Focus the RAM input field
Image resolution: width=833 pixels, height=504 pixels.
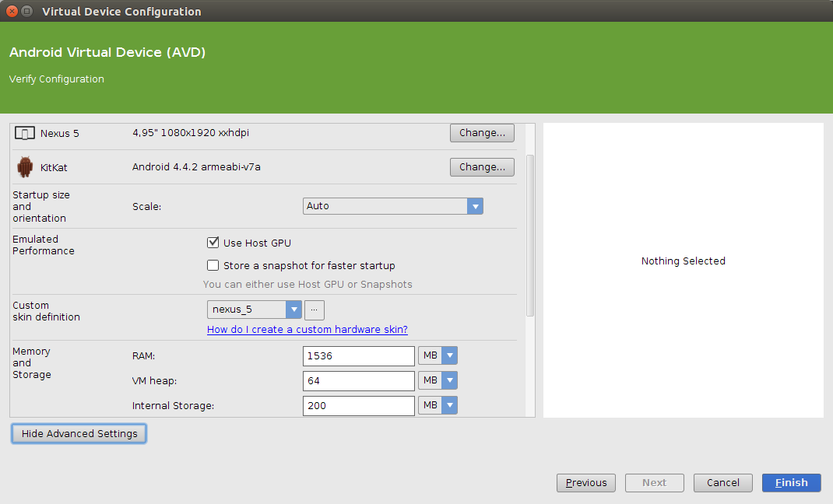click(x=359, y=356)
